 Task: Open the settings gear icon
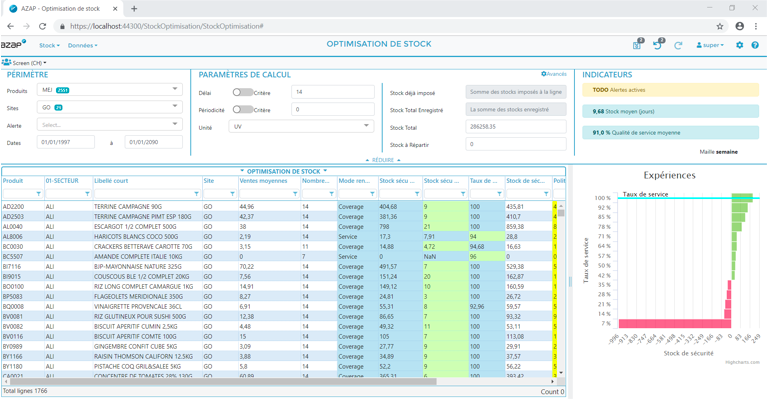740,45
